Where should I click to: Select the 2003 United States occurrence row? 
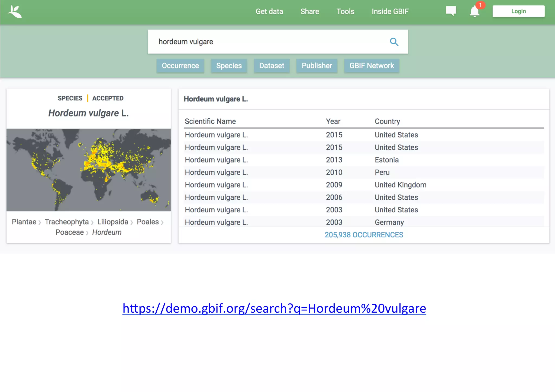coord(364,210)
